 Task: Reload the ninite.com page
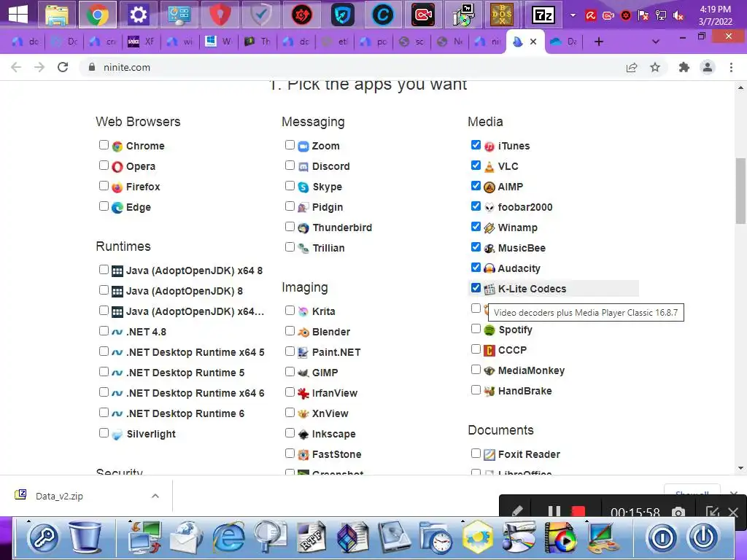pyautogui.click(x=63, y=68)
